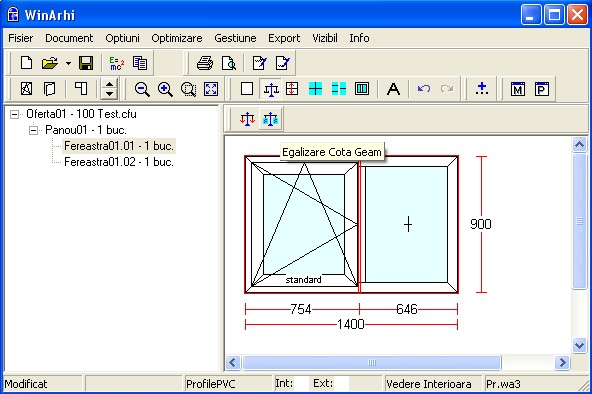The image size is (592, 394).
Task: Open the Export menu
Action: [x=284, y=38]
